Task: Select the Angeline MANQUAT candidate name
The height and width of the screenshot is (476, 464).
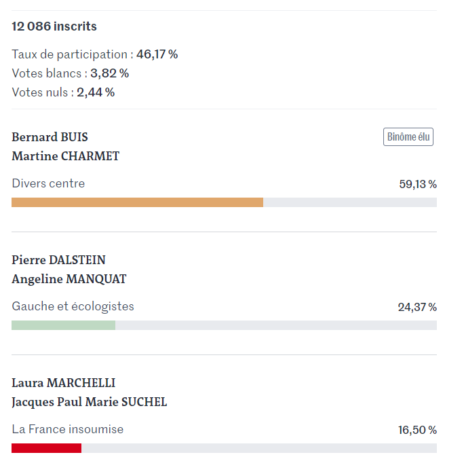Action: 69,279
